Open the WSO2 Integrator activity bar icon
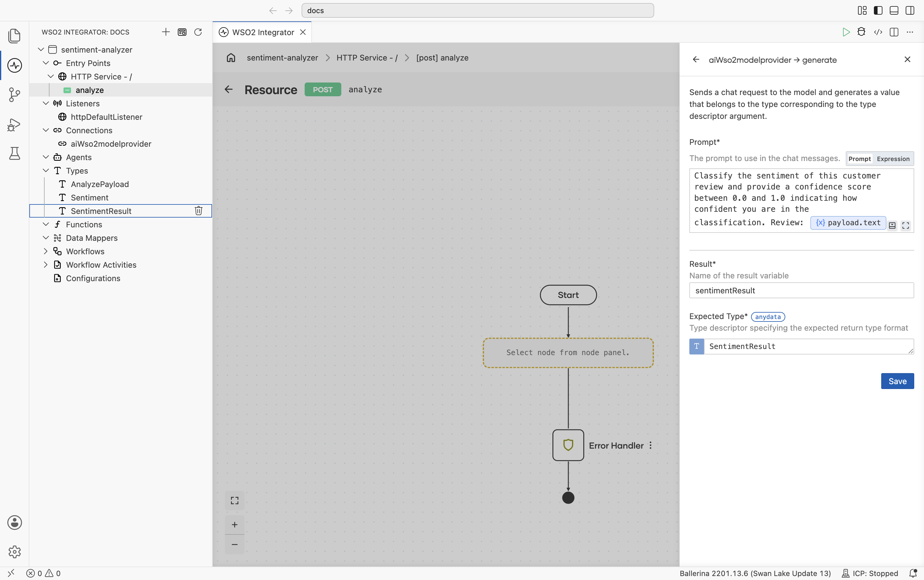Screen dimensions: 924x580 point(15,65)
